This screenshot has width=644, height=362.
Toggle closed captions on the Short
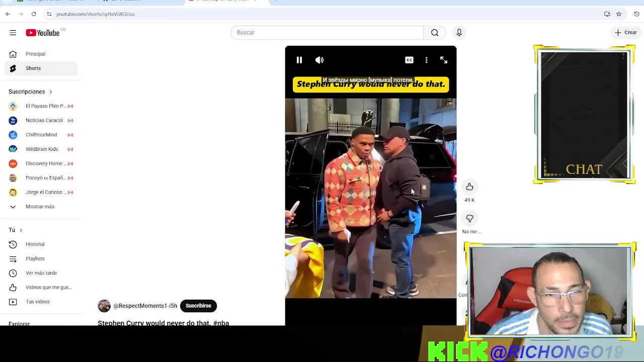point(409,60)
